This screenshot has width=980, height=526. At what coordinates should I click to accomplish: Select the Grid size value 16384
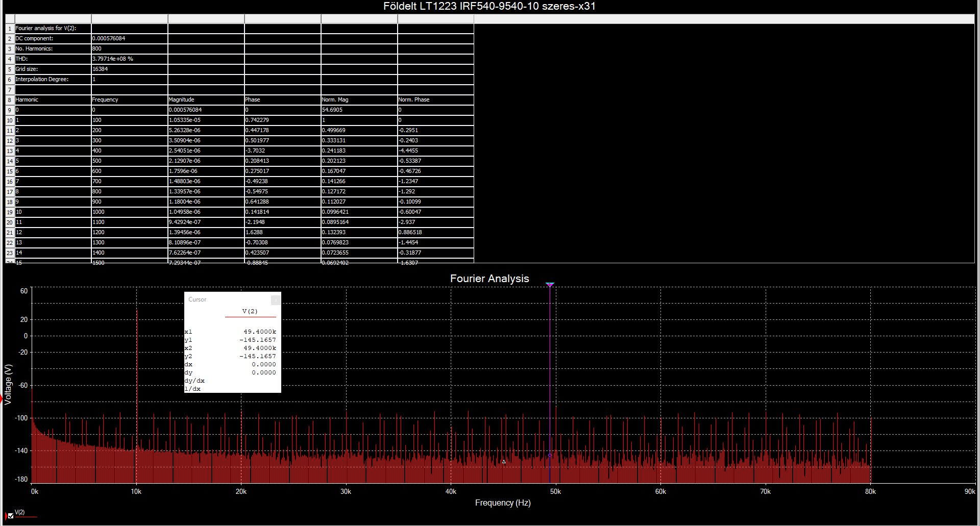[x=130, y=69]
